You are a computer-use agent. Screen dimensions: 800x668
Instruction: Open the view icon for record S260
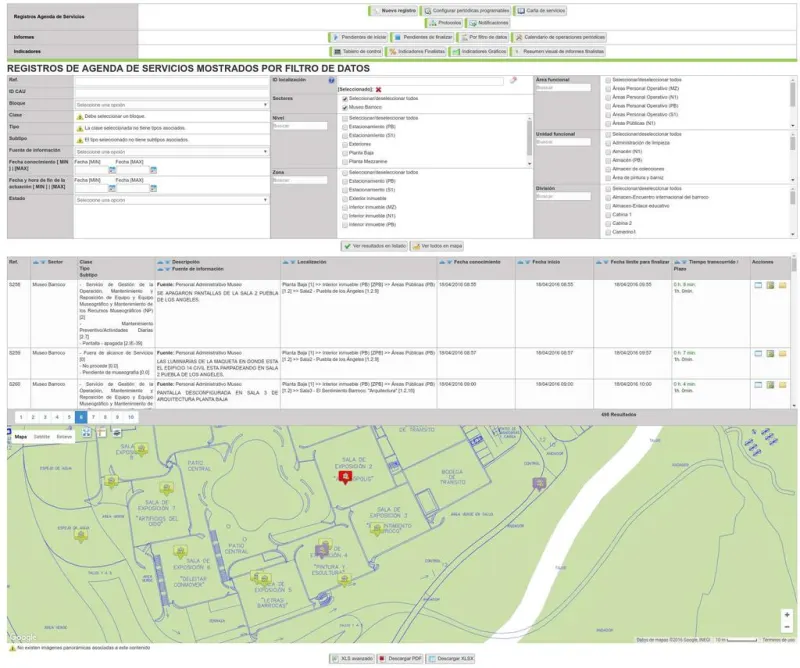pyautogui.click(x=758, y=385)
